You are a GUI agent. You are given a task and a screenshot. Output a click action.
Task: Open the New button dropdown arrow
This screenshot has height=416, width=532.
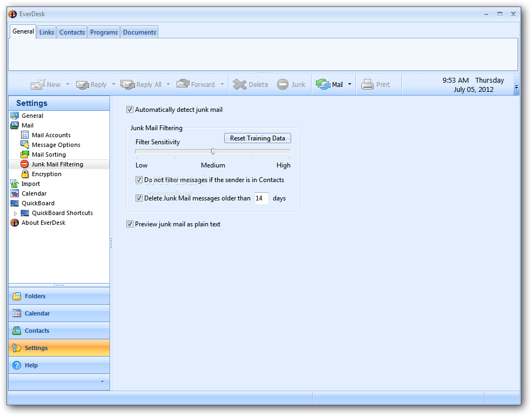tap(68, 84)
